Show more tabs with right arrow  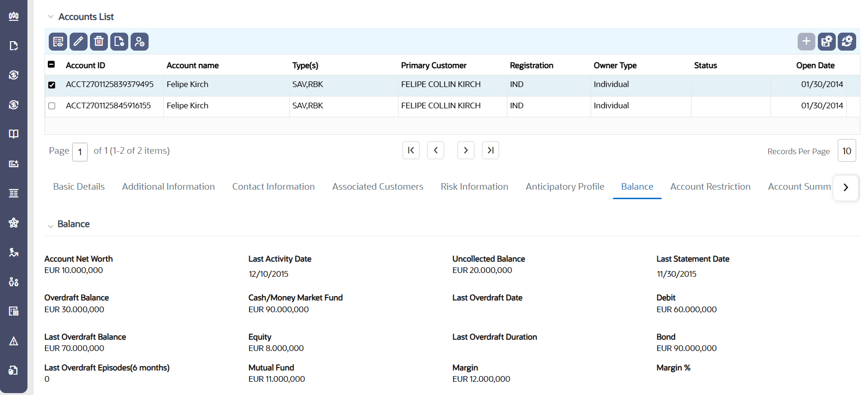click(x=846, y=187)
